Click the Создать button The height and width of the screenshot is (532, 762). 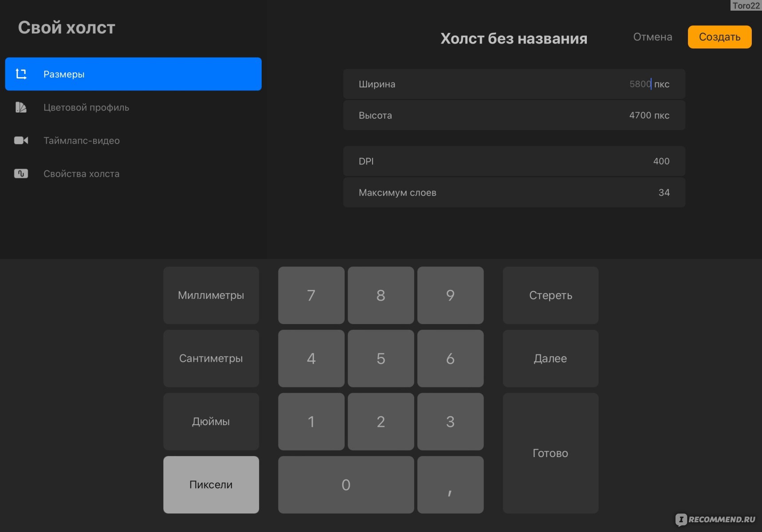coord(719,37)
